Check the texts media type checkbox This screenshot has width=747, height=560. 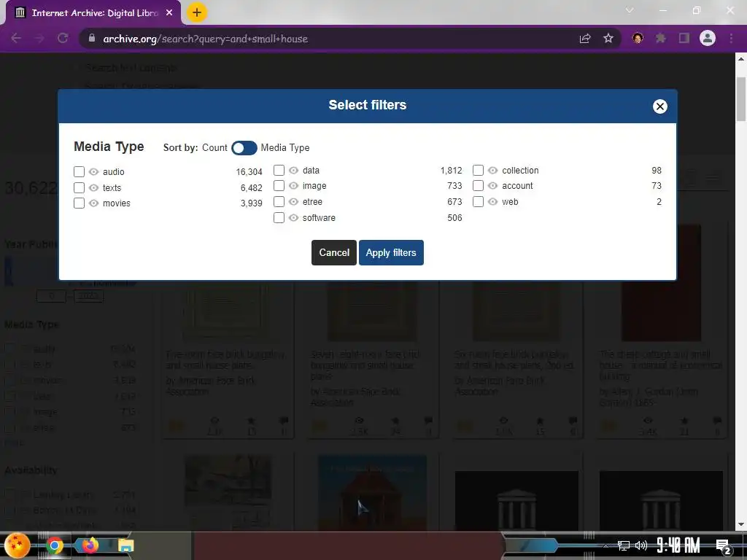[x=79, y=187]
